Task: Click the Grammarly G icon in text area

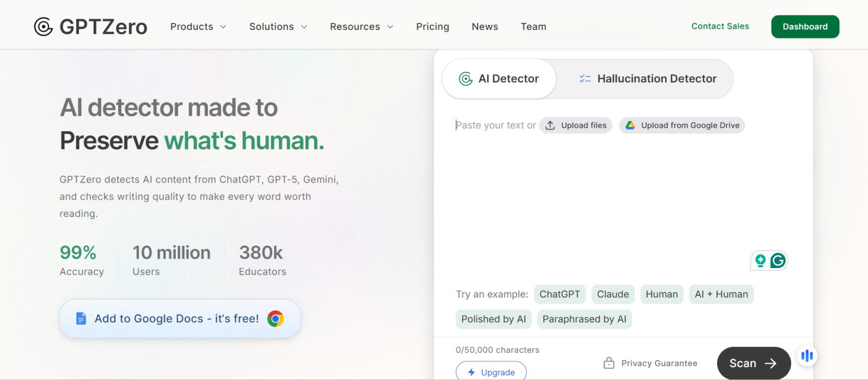Action: point(778,261)
